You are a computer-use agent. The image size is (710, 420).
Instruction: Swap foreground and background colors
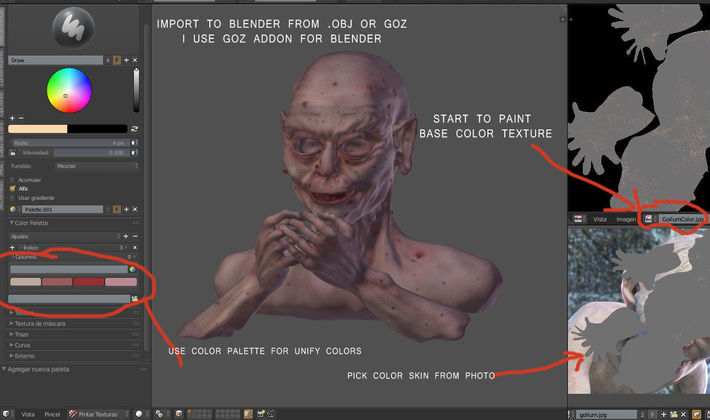(x=134, y=129)
